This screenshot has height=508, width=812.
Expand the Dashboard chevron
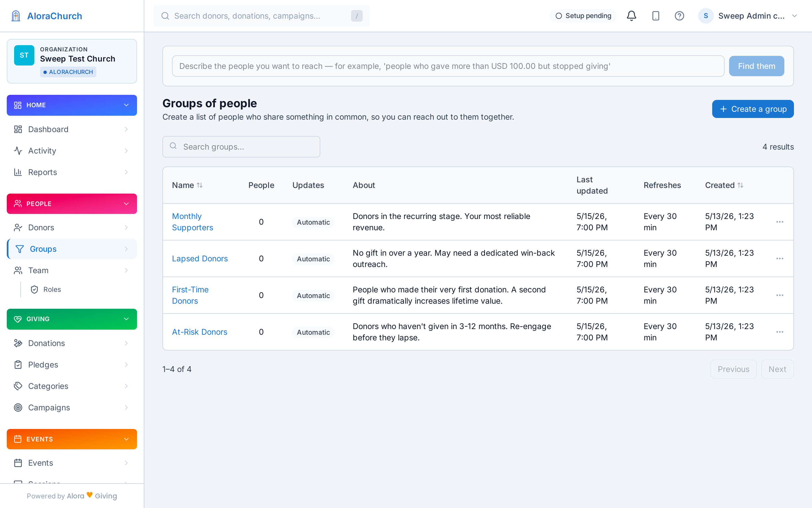pyautogui.click(x=126, y=129)
